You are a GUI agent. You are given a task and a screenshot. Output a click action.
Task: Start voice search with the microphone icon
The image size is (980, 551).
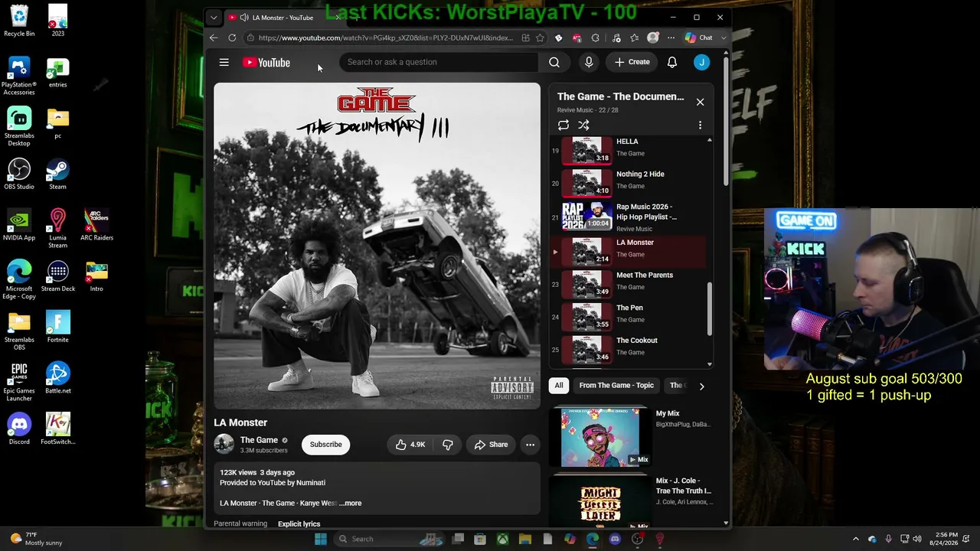[589, 62]
